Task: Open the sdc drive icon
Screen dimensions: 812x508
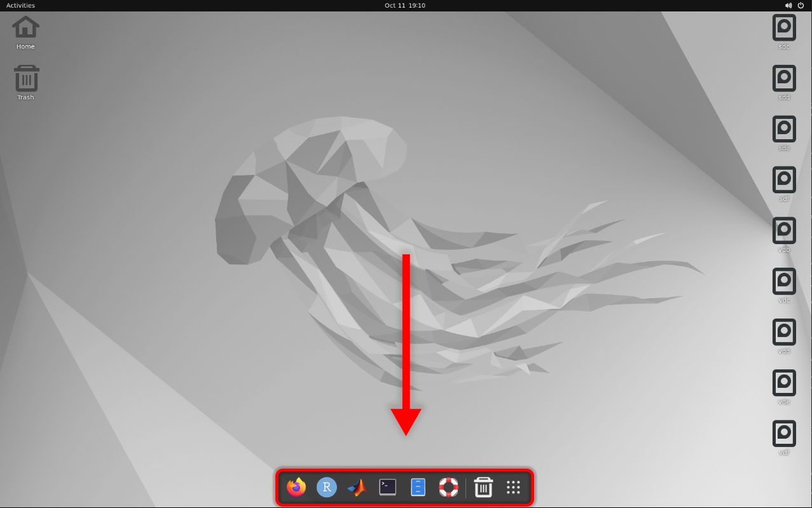Action: tap(784, 29)
